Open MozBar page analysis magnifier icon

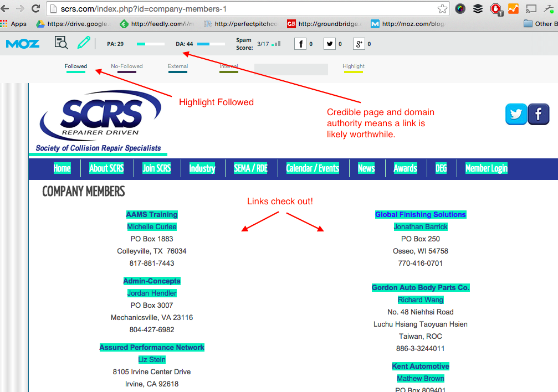click(61, 43)
